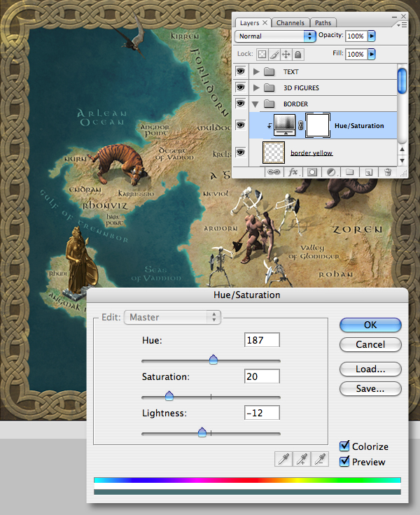Click the Hue slider handle
This screenshot has height=515, width=420.
[213, 360]
